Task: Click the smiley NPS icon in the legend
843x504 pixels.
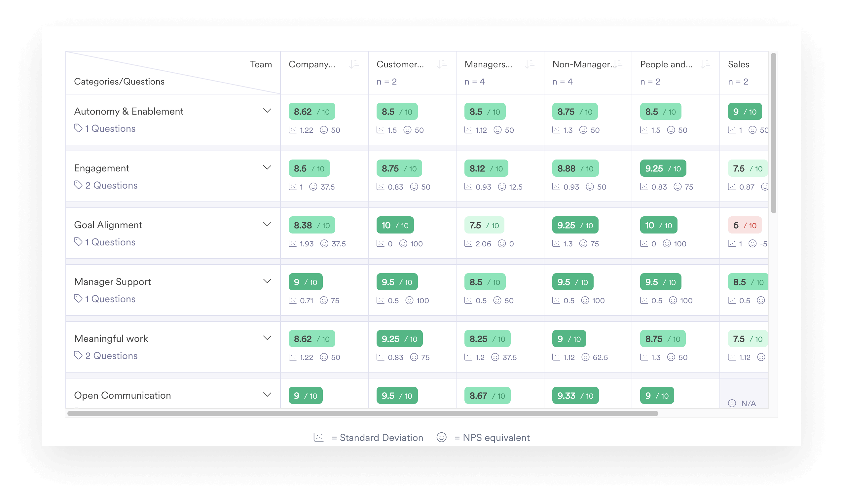Action: tap(441, 437)
